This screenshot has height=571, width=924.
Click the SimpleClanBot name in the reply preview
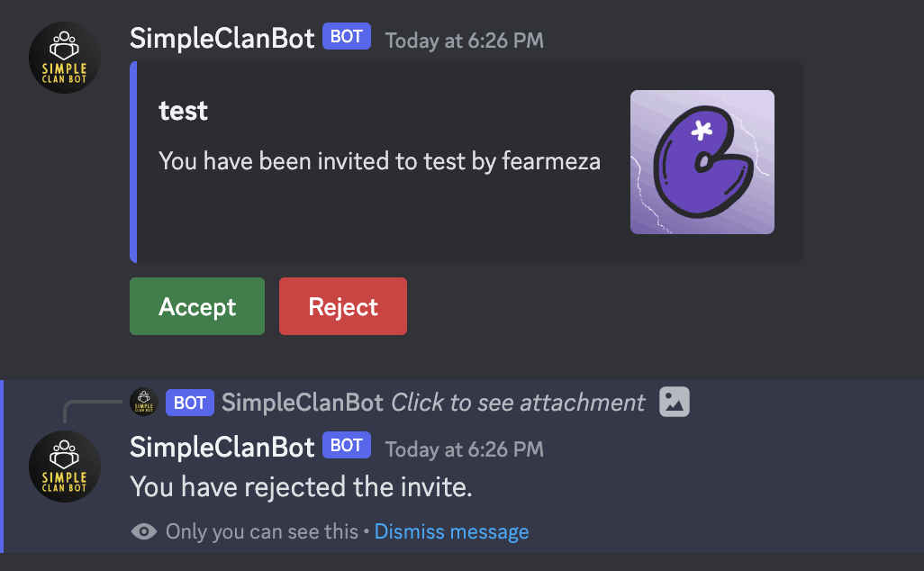[x=303, y=403]
